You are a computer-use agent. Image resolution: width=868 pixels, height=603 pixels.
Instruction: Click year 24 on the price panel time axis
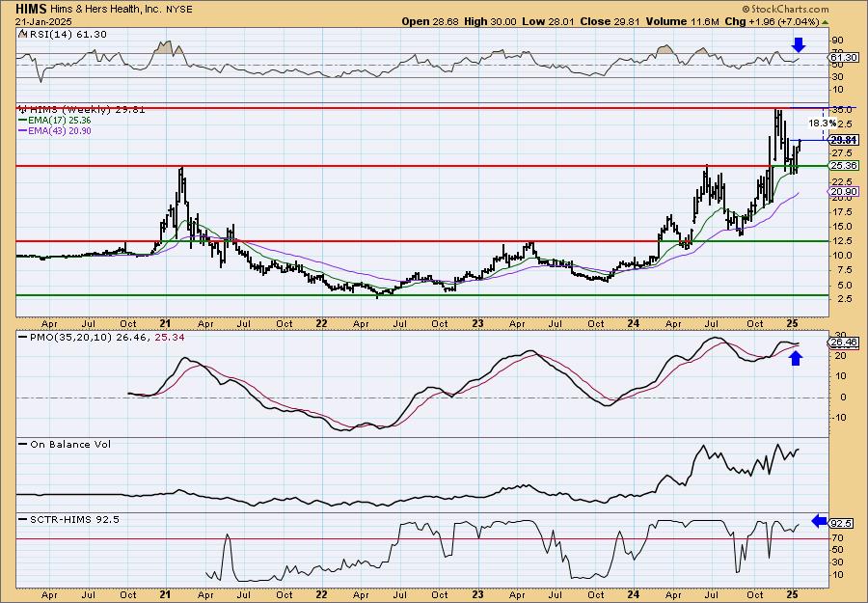(634, 324)
